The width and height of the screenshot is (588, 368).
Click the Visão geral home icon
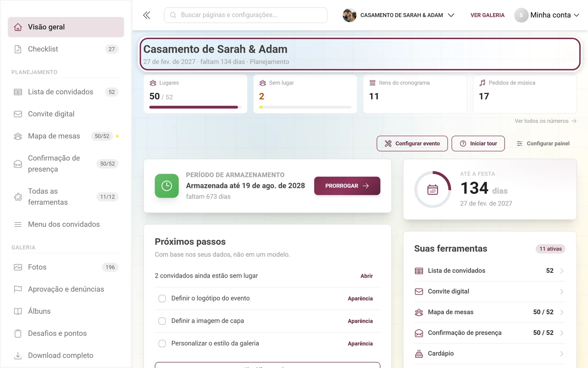coord(18,27)
